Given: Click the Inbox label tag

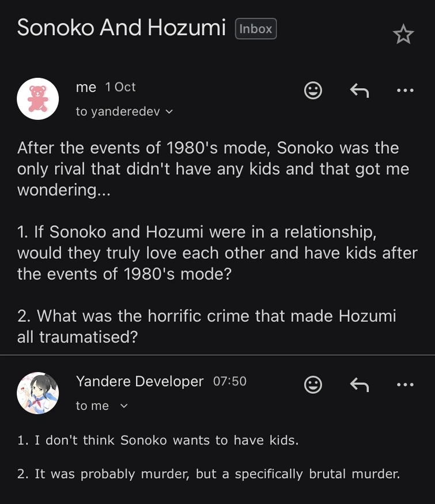Looking at the screenshot, I should tap(256, 29).
